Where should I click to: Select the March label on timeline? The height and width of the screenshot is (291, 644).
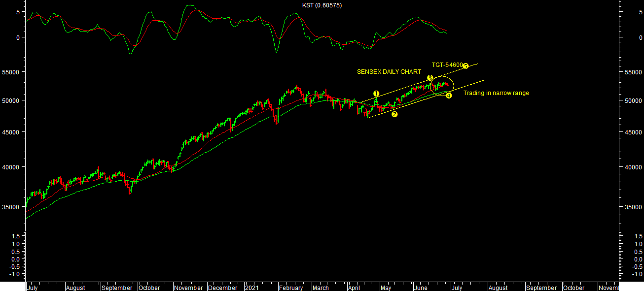321,288
